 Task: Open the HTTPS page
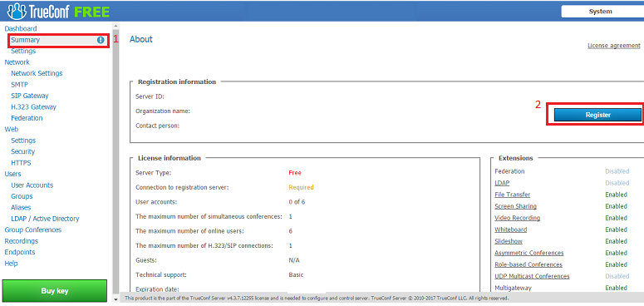(21, 163)
